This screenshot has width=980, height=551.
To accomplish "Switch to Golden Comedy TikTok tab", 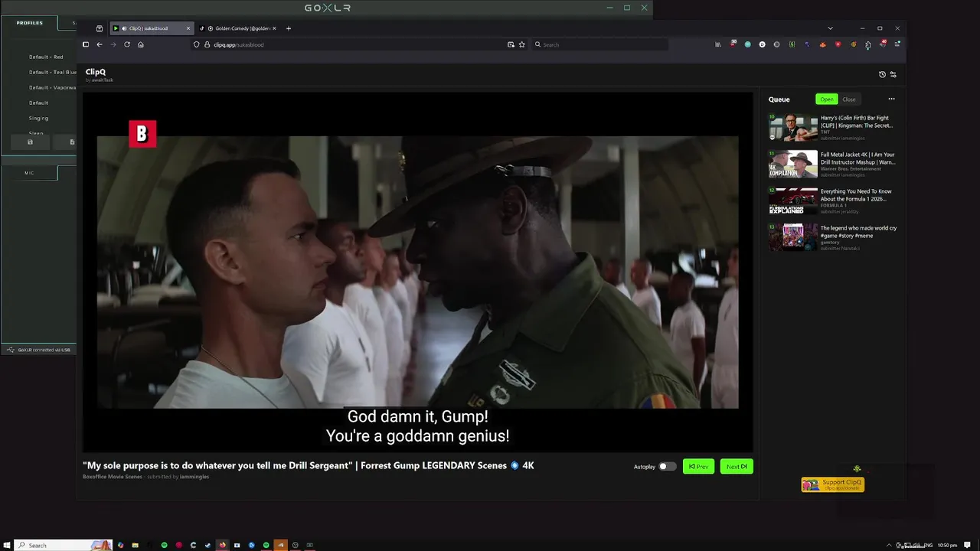I will pyautogui.click(x=238, y=28).
